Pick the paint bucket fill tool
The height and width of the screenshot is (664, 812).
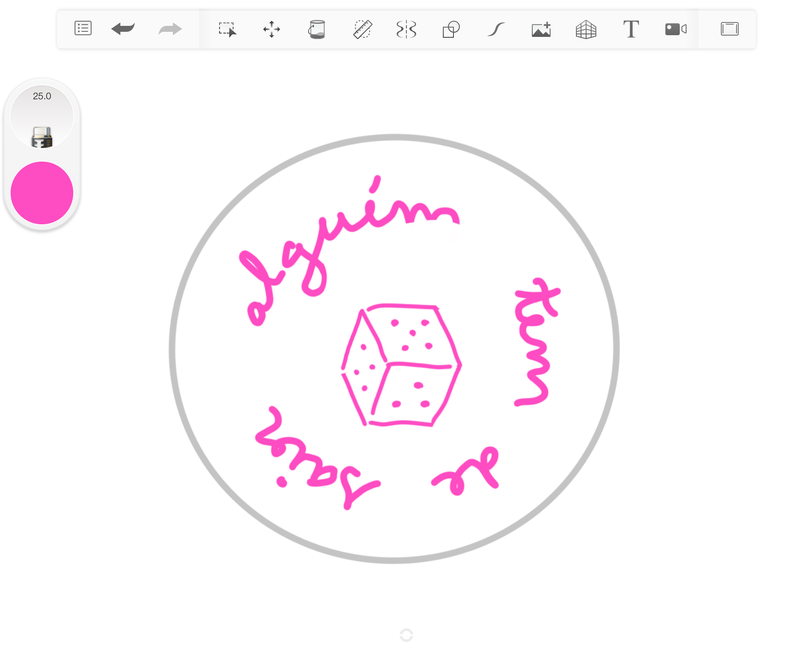point(317,29)
